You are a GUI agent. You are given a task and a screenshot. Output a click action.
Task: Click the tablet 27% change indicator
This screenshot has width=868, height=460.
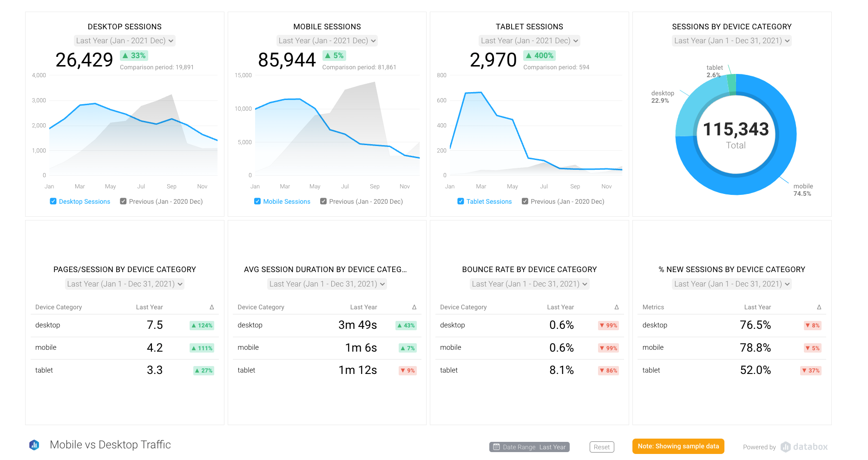pos(204,371)
